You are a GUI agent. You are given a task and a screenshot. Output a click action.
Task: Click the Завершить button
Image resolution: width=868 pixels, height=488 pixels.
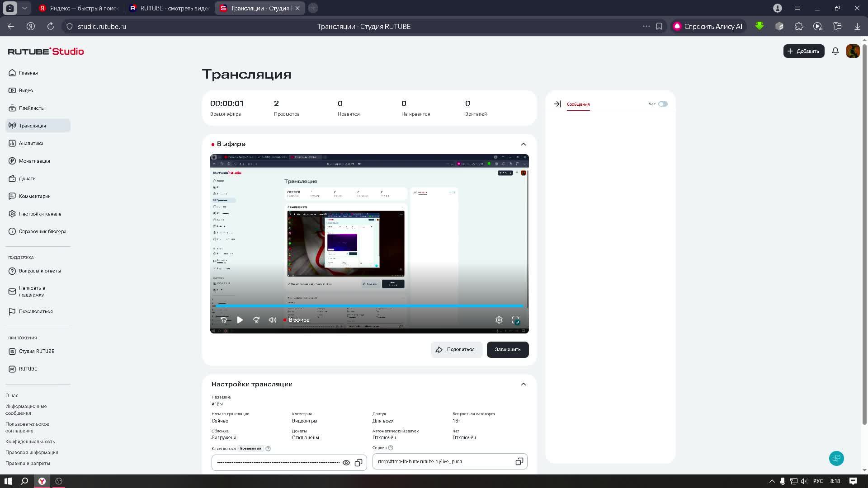point(507,349)
